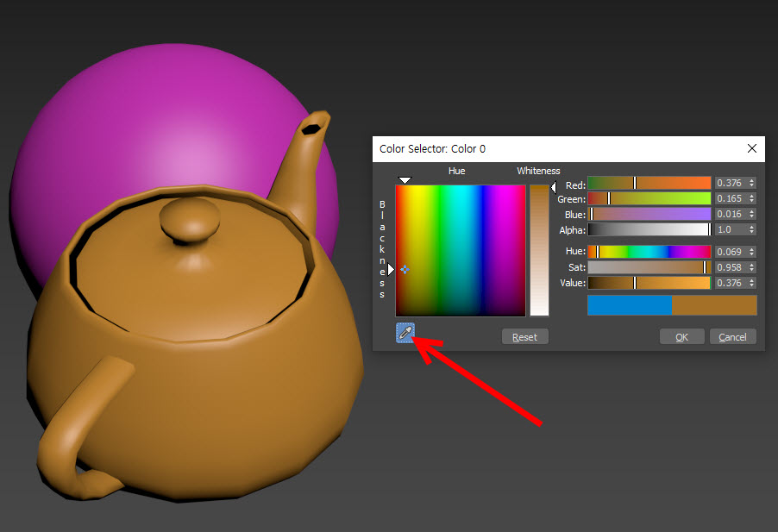The image size is (778, 532).
Task: Click the Red channel slider
Action: pyautogui.click(x=649, y=183)
